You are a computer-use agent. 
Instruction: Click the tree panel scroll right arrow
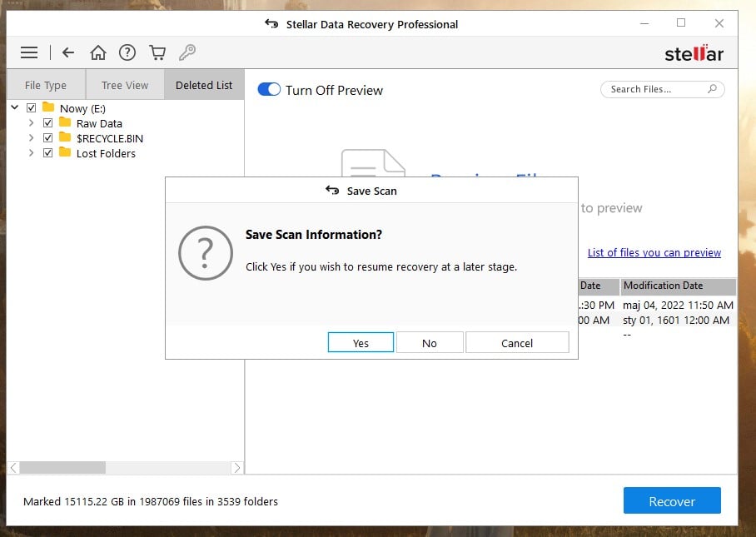pos(236,468)
